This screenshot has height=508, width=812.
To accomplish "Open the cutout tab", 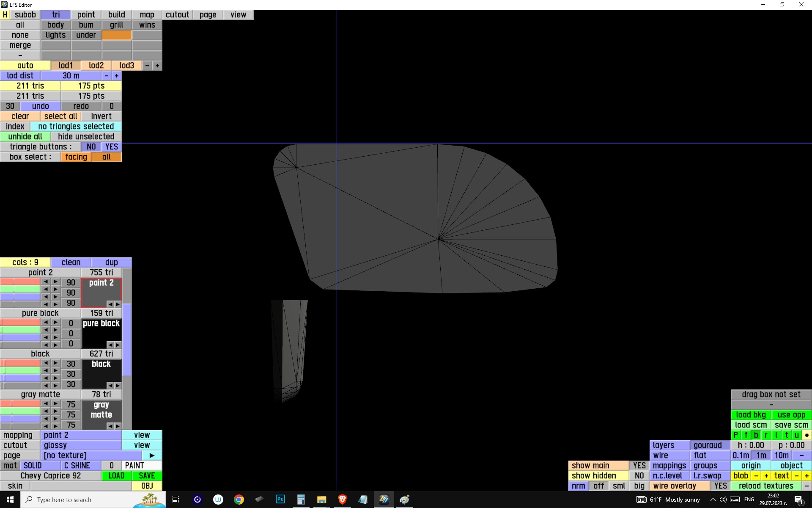I will coord(177,15).
